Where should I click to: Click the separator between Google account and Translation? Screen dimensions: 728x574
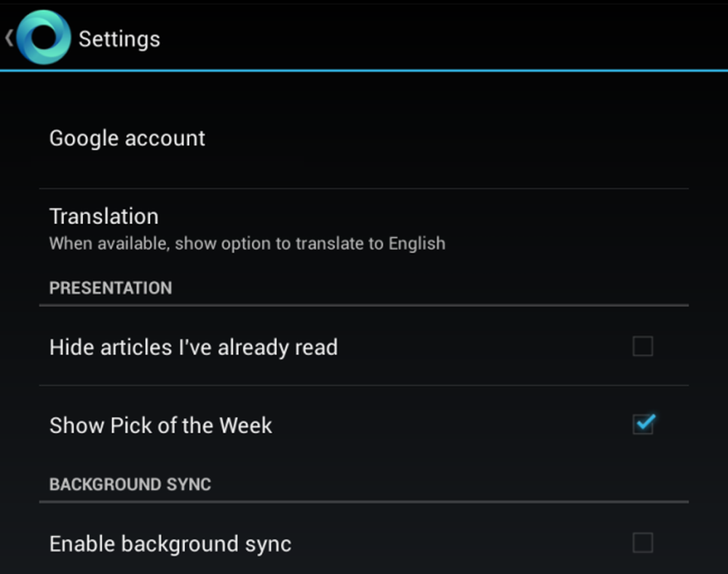pyautogui.click(x=364, y=188)
